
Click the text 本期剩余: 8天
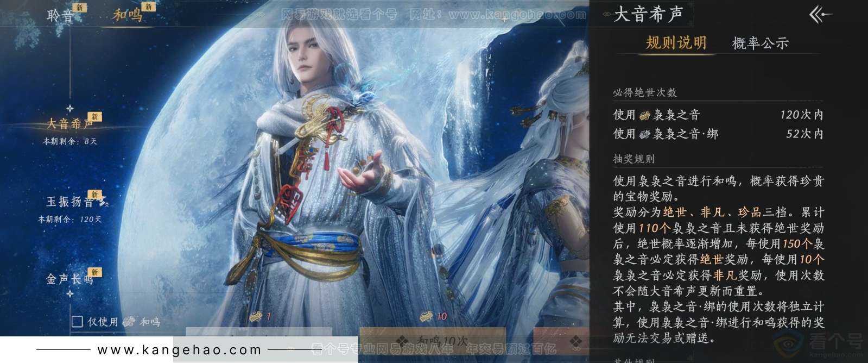[70, 141]
